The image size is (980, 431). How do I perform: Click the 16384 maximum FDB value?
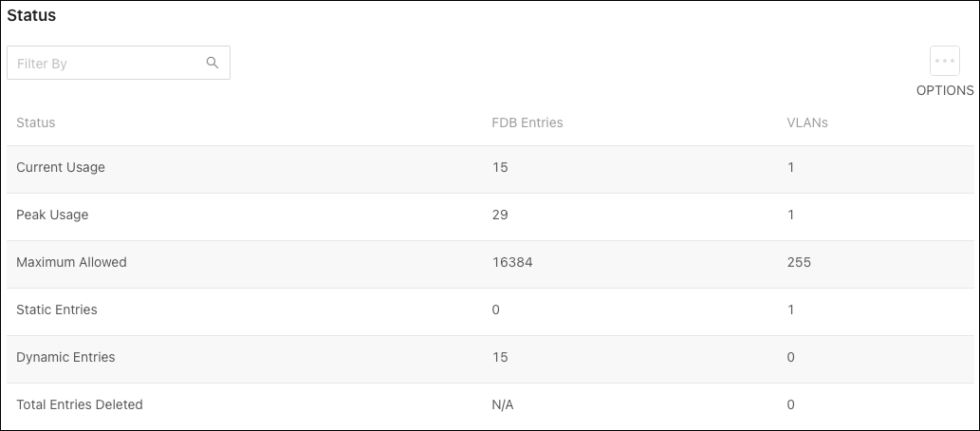[512, 263]
